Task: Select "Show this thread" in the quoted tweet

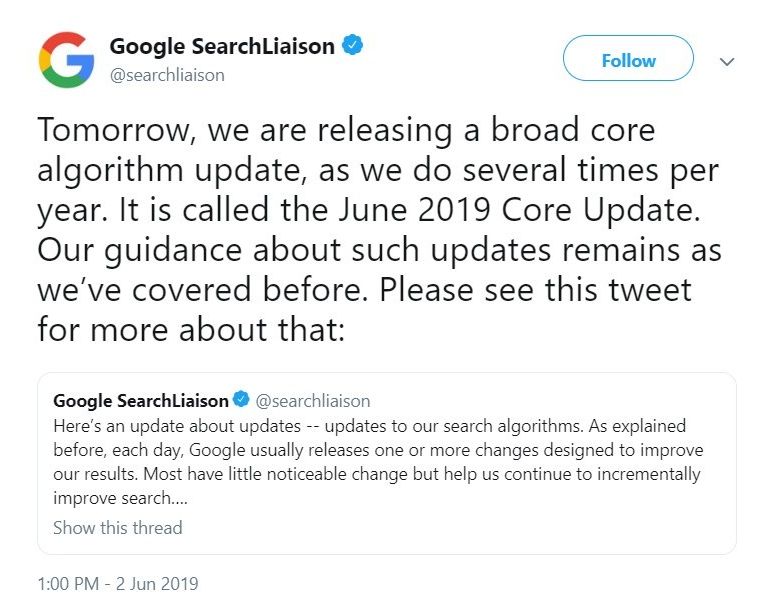Action: coord(118,527)
